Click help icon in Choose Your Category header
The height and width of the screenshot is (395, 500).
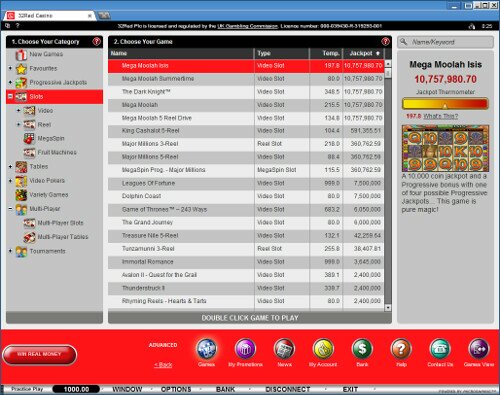pyautogui.click(x=97, y=41)
